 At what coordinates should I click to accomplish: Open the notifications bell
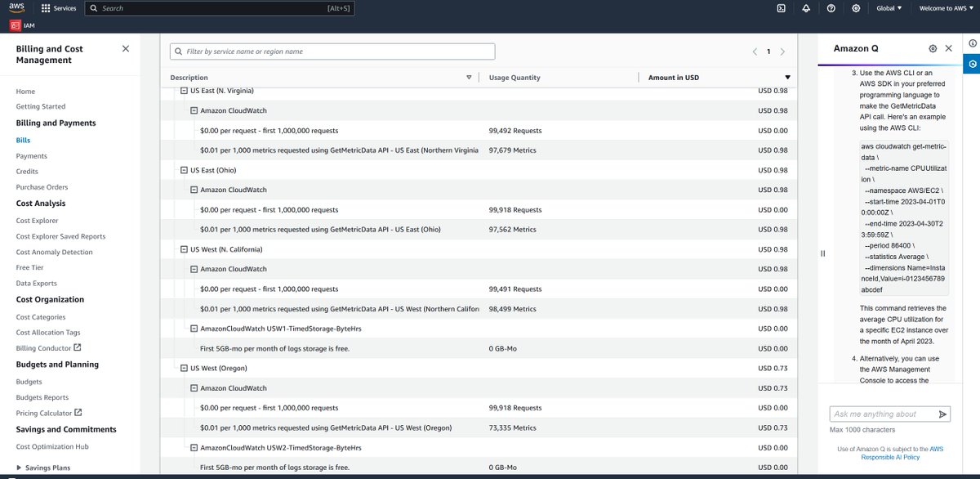(806, 8)
